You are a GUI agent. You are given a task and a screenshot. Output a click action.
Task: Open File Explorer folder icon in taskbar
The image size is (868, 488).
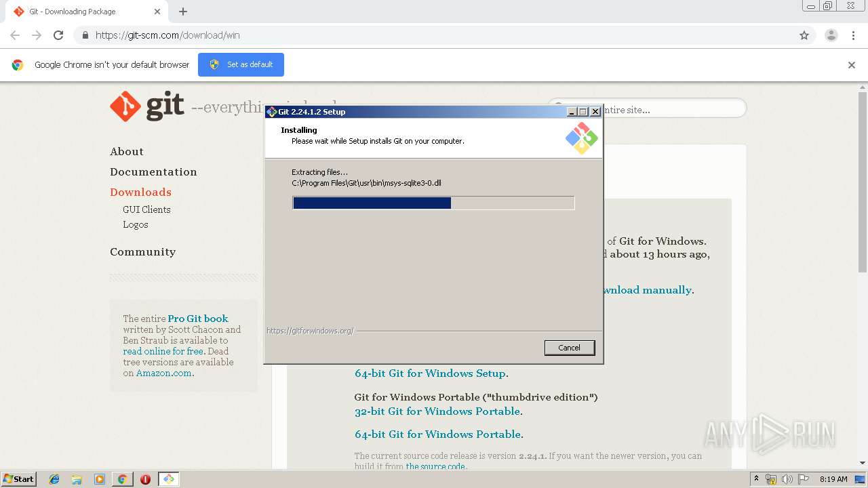click(77, 479)
